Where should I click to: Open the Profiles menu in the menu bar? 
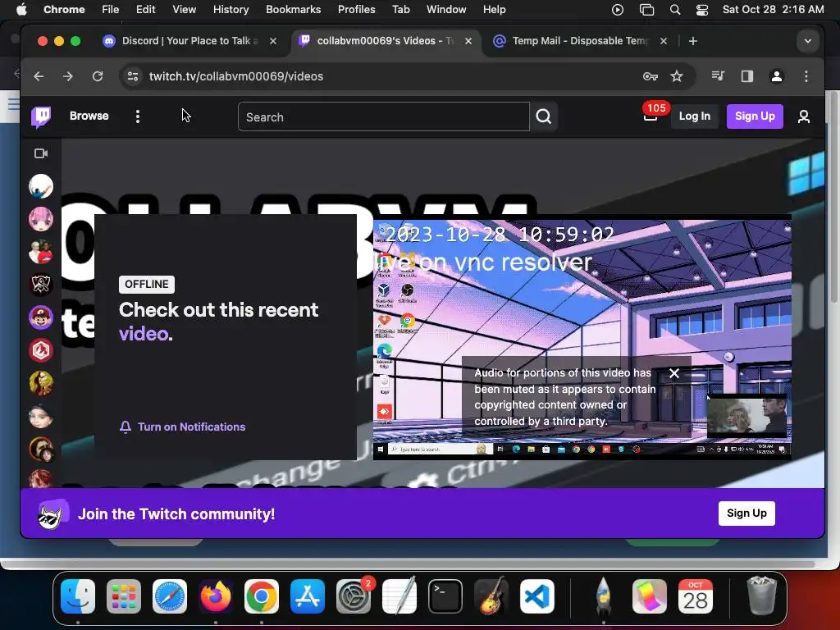(x=356, y=10)
